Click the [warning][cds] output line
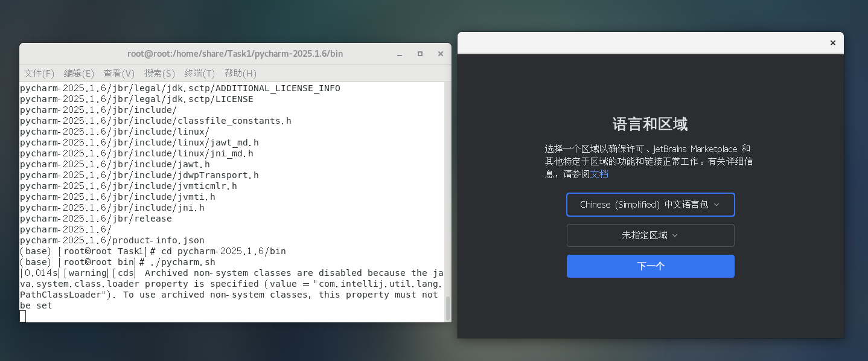 click(x=232, y=273)
